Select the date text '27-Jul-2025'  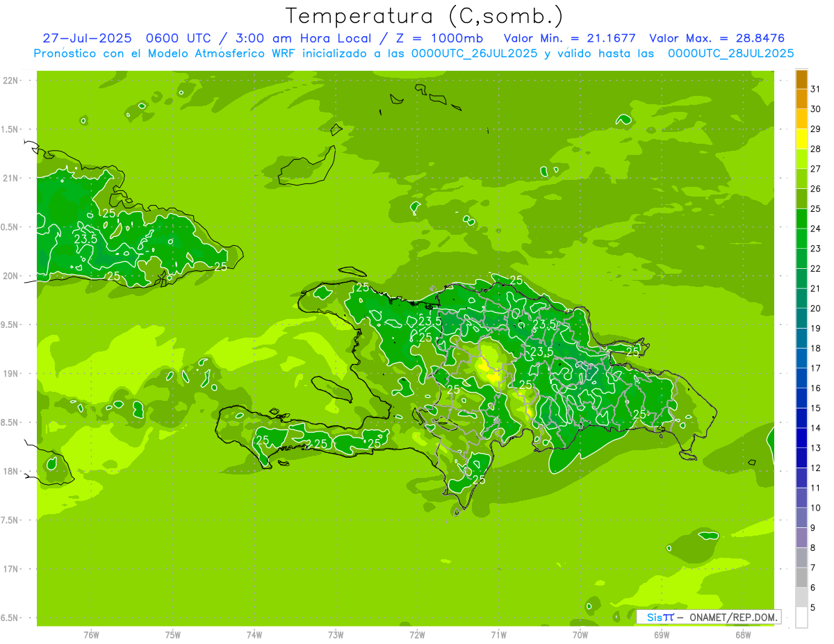88,38
